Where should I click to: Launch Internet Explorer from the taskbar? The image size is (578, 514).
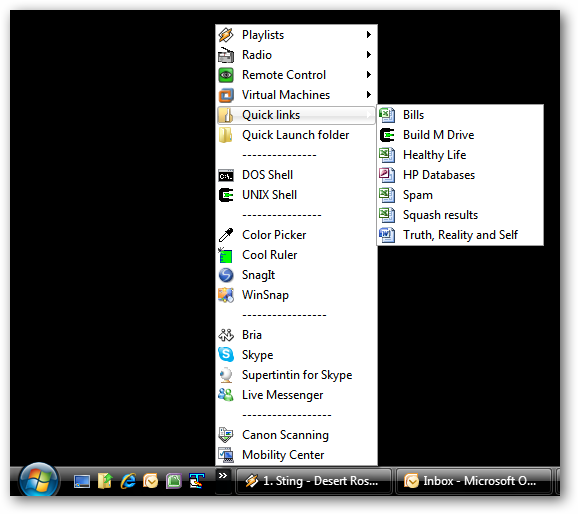tap(128, 481)
